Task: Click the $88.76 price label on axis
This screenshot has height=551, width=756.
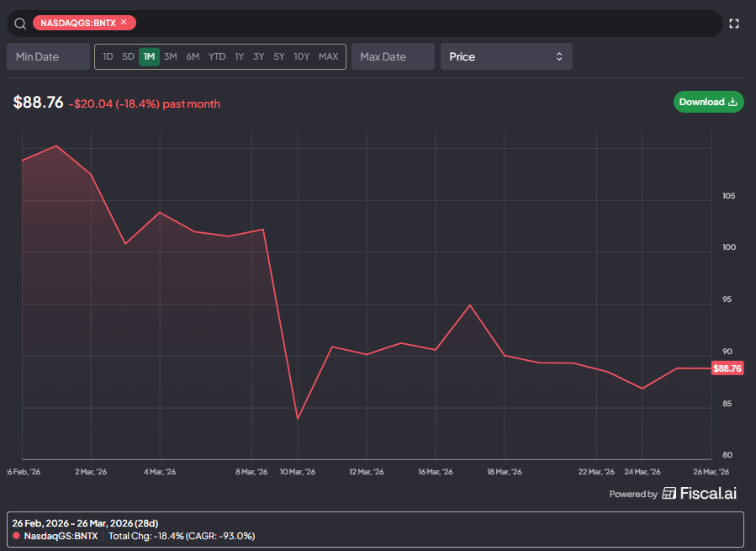Action: click(727, 368)
